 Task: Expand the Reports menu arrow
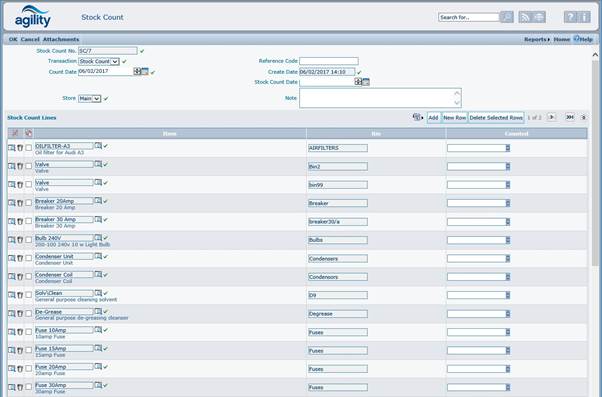pos(549,40)
